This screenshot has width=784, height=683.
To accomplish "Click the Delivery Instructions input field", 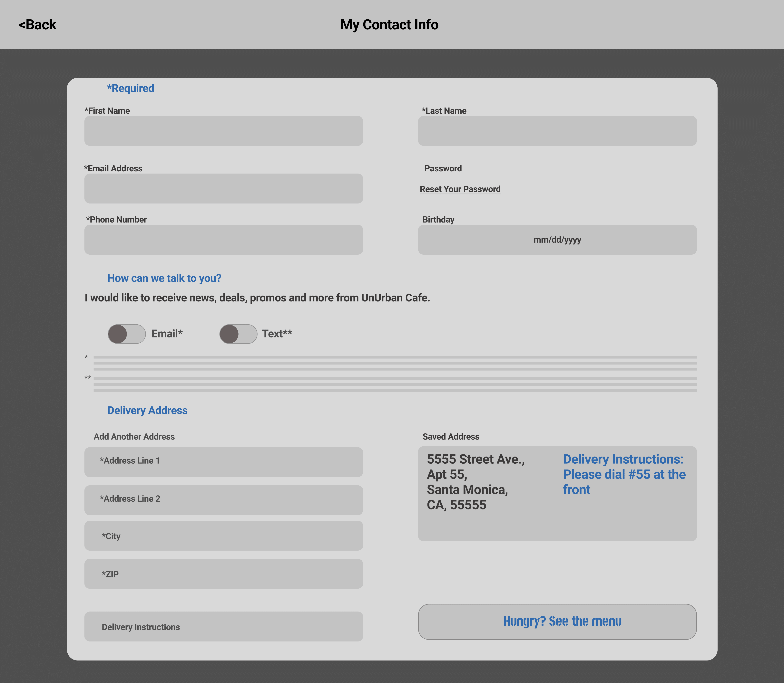I will click(223, 626).
